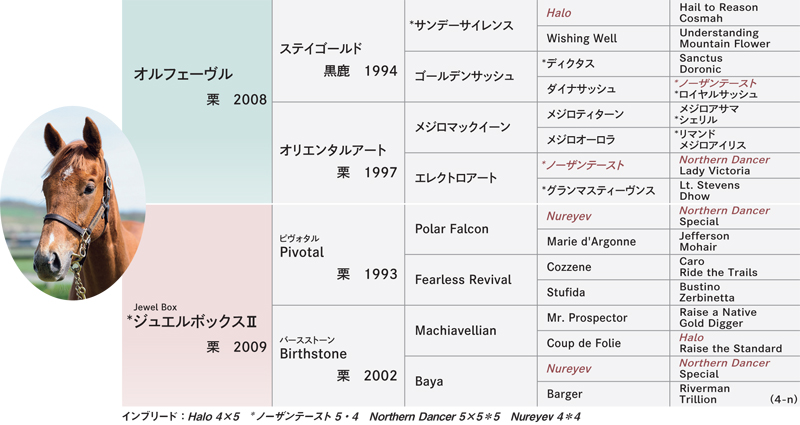The image size is (800, 425).
Task: Click Riverman in last column
Action: [704, 388]
